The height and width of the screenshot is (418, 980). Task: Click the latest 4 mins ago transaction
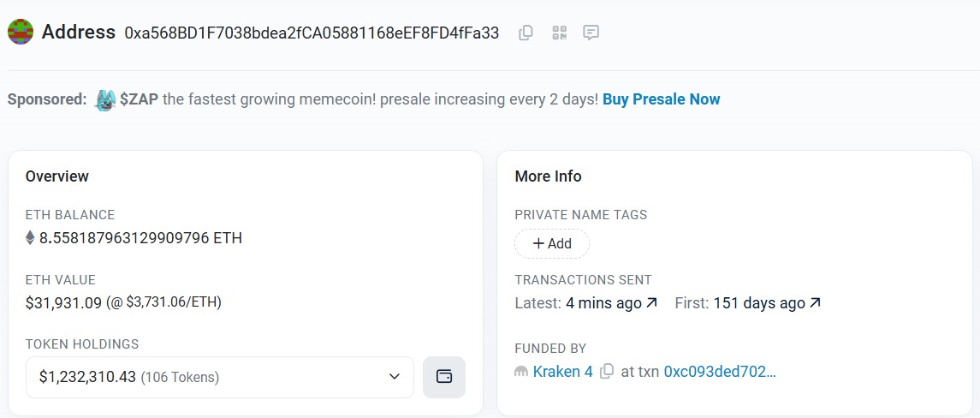coord(603,303)
